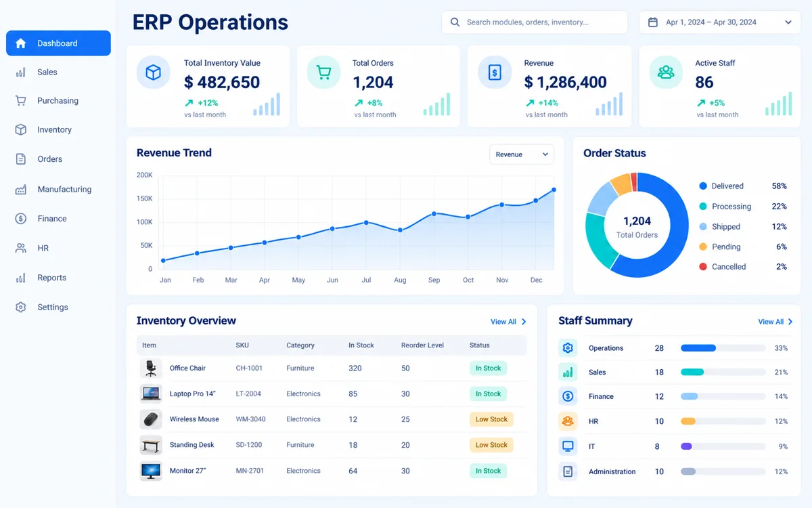Click the Standing Desk product thumbnail
The width and height of the screenshot is (812, 508).
pos(151,445)
